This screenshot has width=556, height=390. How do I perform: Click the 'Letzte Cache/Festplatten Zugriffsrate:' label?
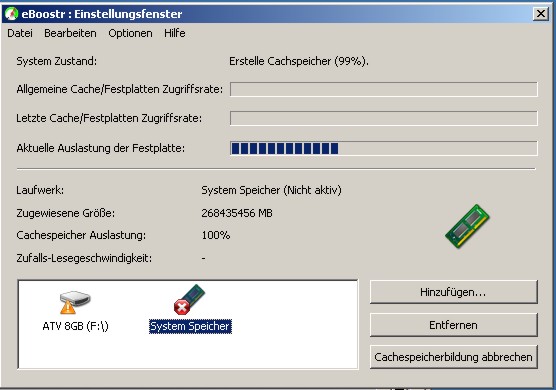109,118
